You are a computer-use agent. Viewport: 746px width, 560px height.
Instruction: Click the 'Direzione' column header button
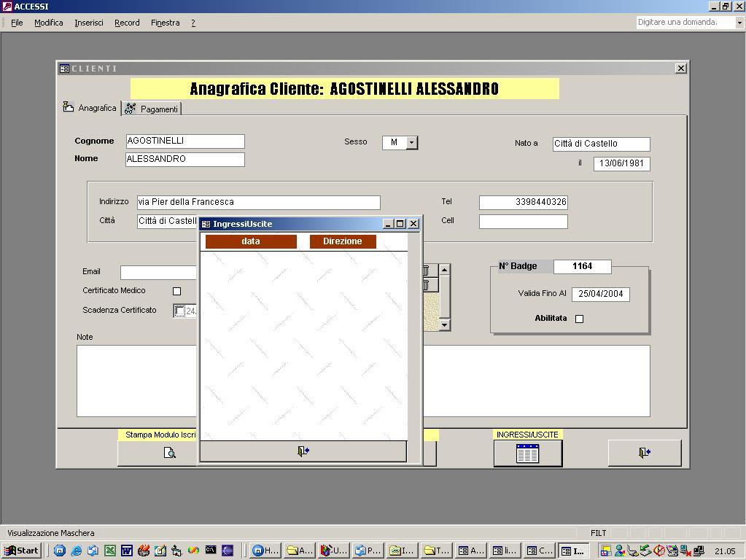(x=343, y=241)
